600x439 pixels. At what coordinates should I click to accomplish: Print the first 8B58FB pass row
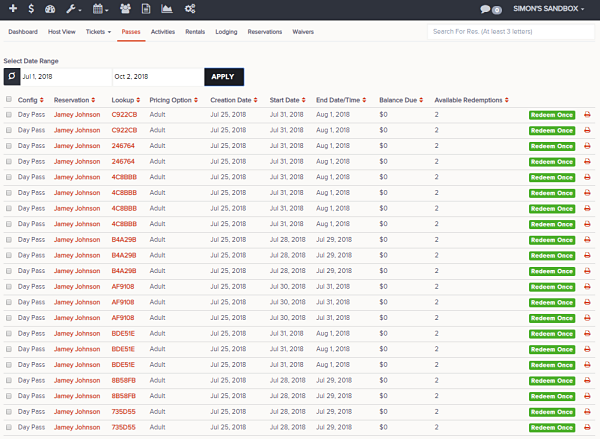[587, 380]
